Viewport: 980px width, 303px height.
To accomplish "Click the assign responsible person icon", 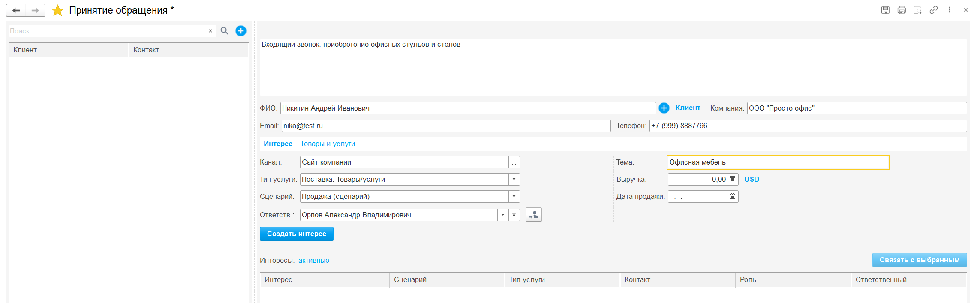I will click(533, 215).
